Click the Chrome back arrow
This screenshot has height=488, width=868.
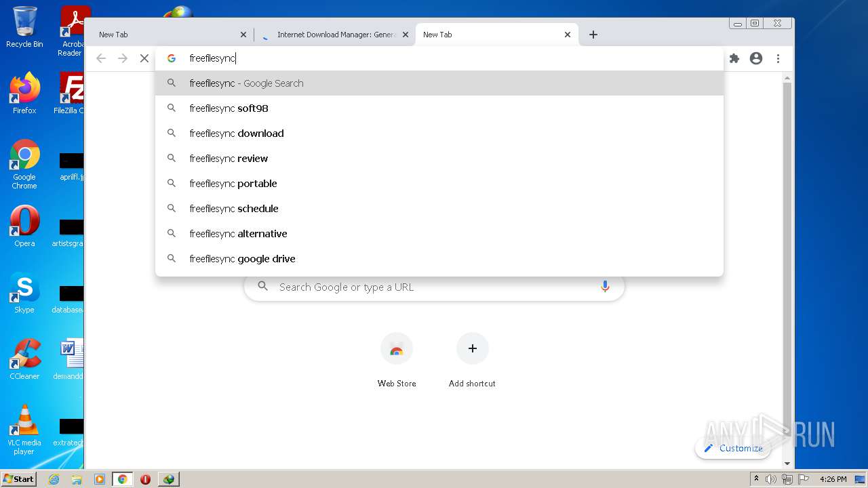[x=101, y=58]
